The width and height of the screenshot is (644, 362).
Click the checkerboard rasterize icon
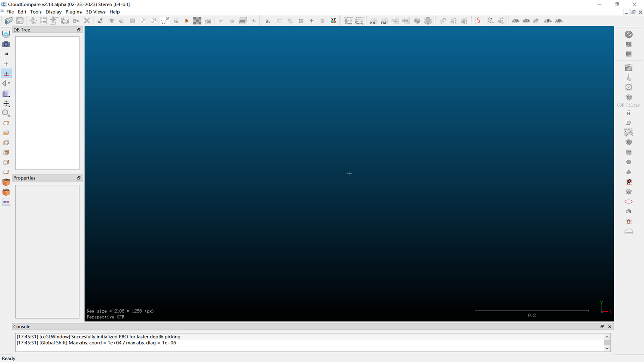pos(197,21)
